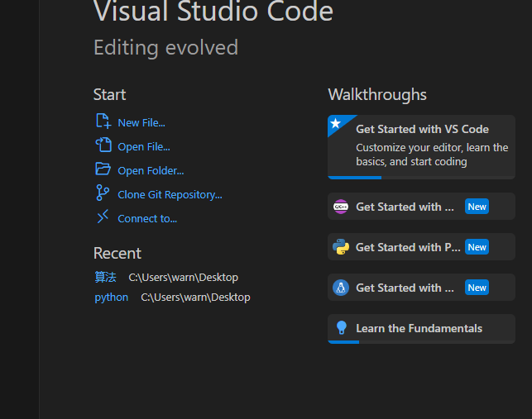532x419 pixels.
Task: Click 'Customize your editor' description text
Action: point(432,155)
